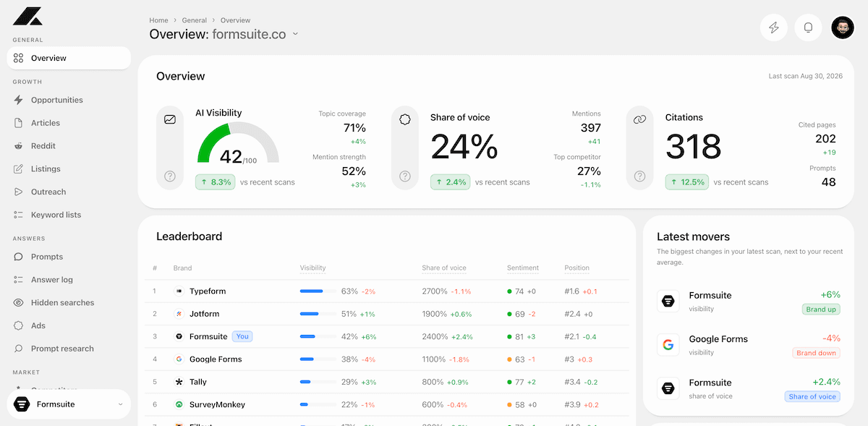The width and height of the screenshot is (868, 426).
Task: Click the Typeform brand logo in leaderboard
Action: click(179, 291)
